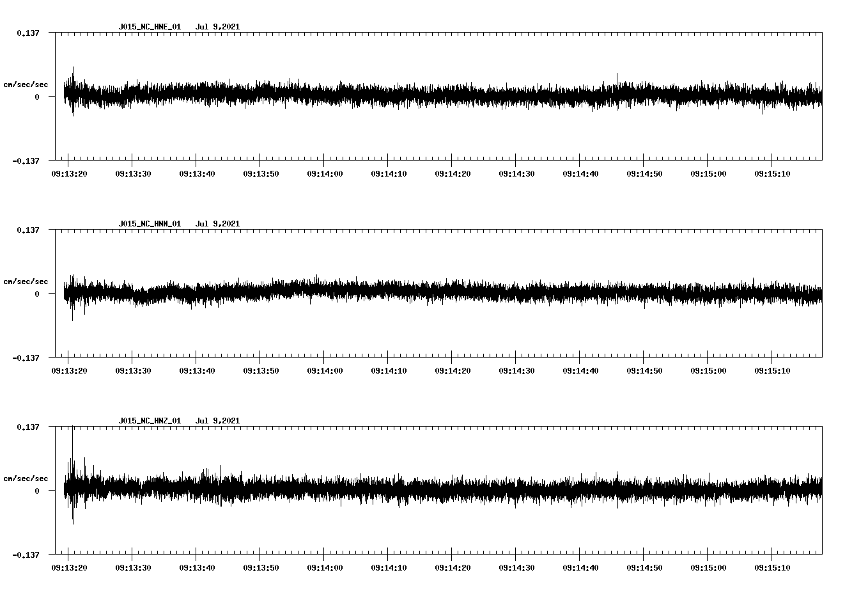The height and width of the screenshot is (591, 868).
Task: Select the J015_NC_HNZ_01 channel label
Action: coord(149,420)
